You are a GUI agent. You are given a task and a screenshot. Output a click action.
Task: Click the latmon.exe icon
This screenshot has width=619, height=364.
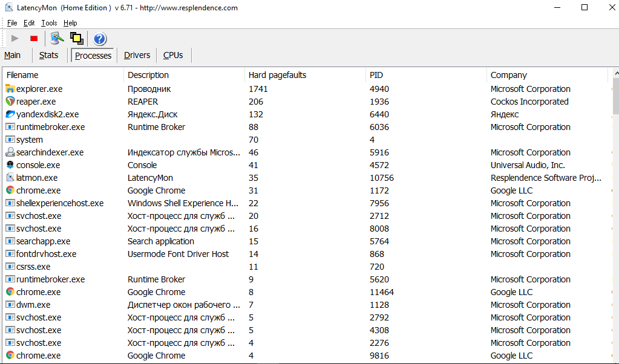pos(10,177)
